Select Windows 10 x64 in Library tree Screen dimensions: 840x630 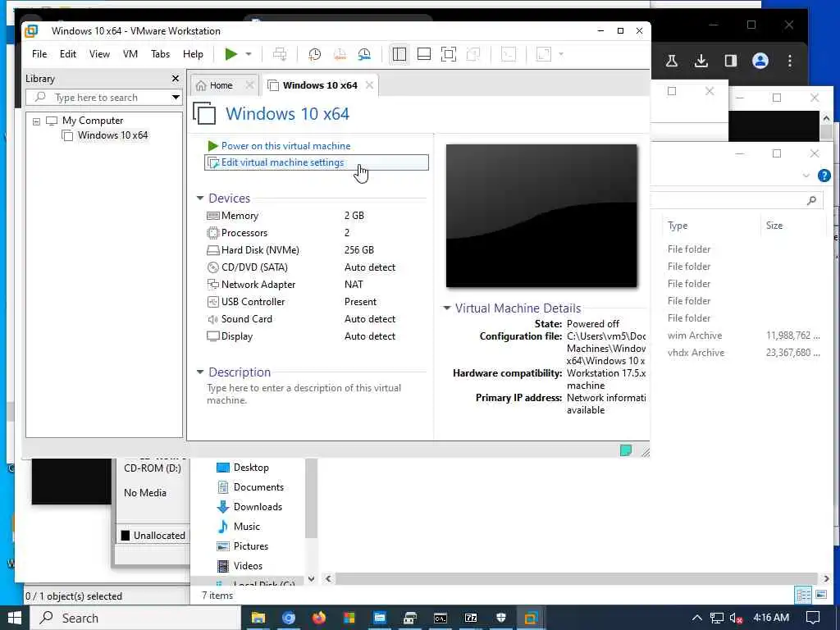click(x=112, y=135)
